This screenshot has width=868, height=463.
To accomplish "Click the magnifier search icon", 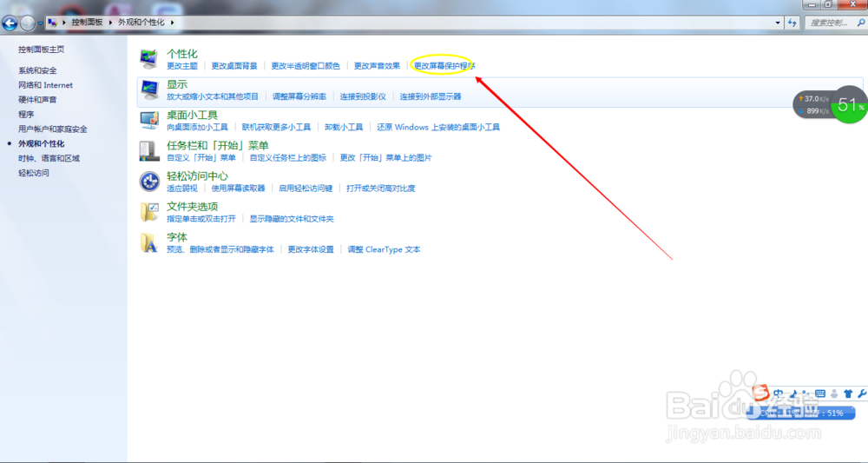I will pos(861,23).
